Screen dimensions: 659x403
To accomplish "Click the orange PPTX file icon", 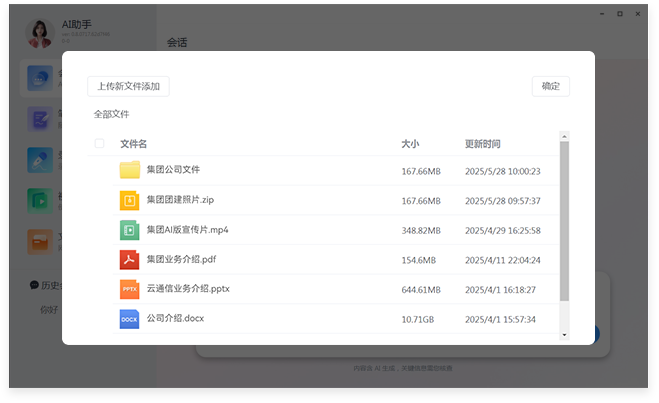I will pos(129,290).
